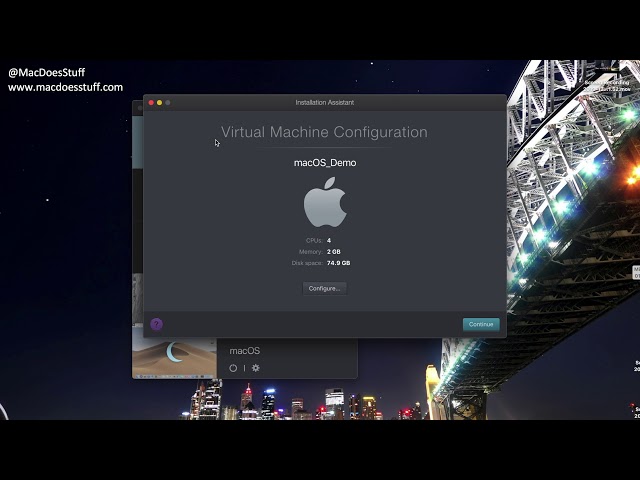Open the purple help question mark

point(156,324)
